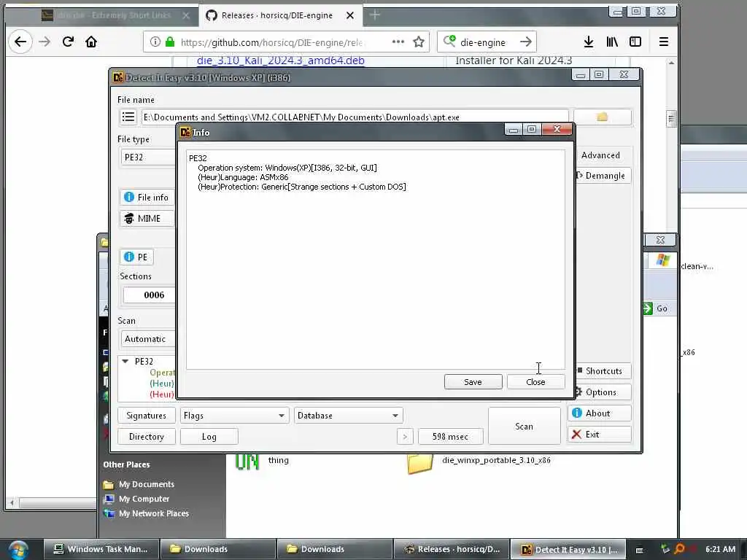The width and height of the screenshot is (747, 560).
Task: Click the Firefox address bar URL
Action: tap(271, 42)
